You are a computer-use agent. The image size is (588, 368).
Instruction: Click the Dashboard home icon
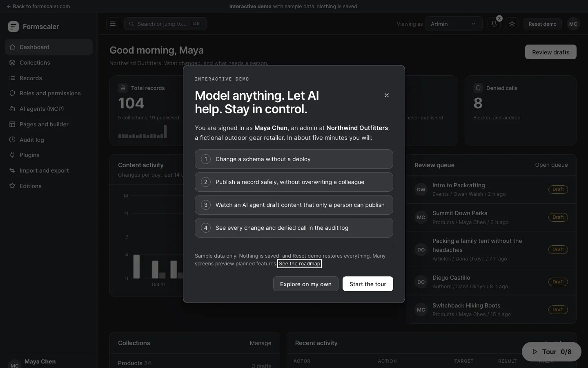click(x=12, y=47)
